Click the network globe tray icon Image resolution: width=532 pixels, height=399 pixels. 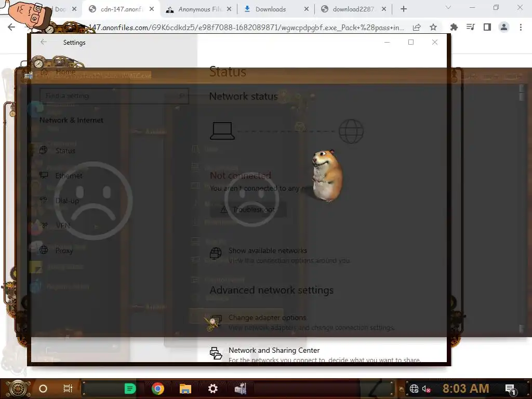pyautogui.click(x=414, y=389)
